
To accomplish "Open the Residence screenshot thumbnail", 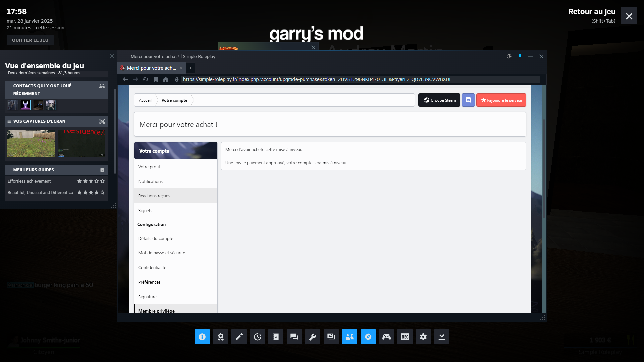I will 82,143.
